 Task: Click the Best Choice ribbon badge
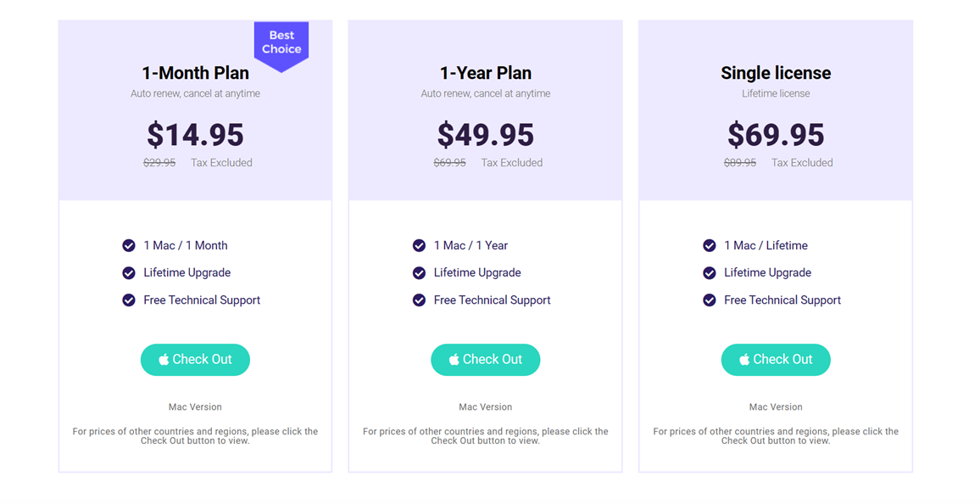(281, 42)
